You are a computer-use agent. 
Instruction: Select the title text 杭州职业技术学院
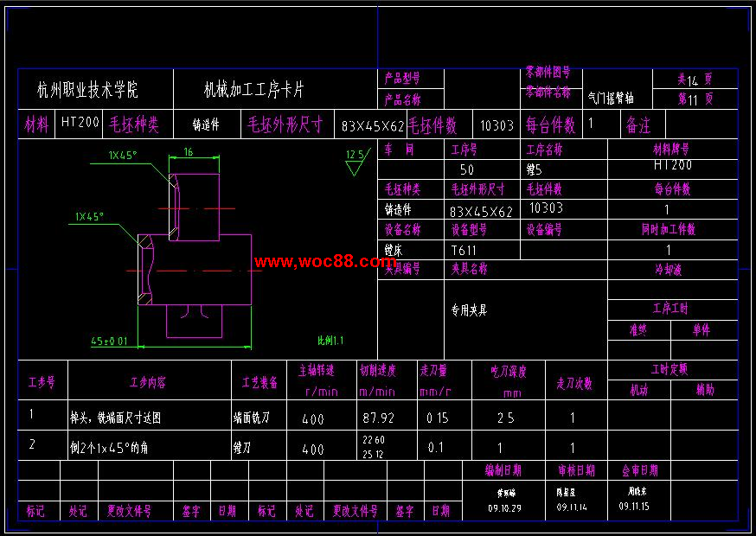tap(87, 90)
